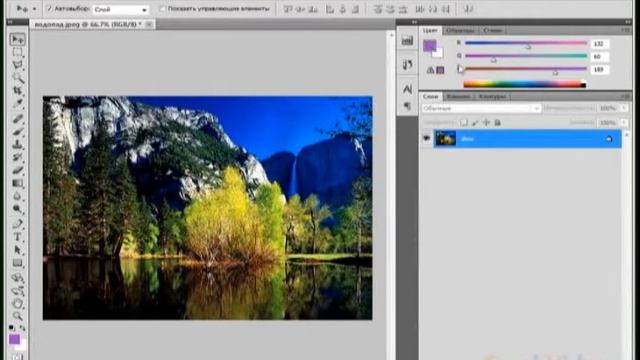The height and width of the screenshot is (360, 640).
Task: Swap foreground and background colors
Action: point(22,328)
